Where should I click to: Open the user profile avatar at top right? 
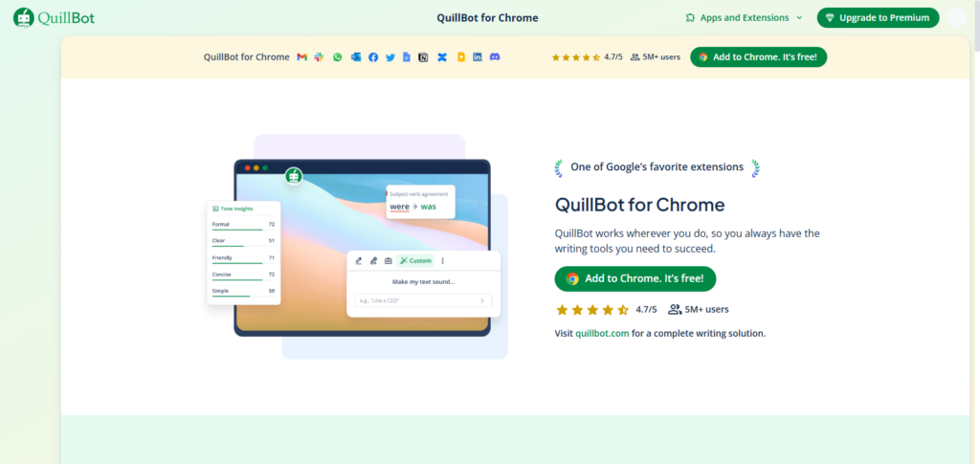point(957,17)
